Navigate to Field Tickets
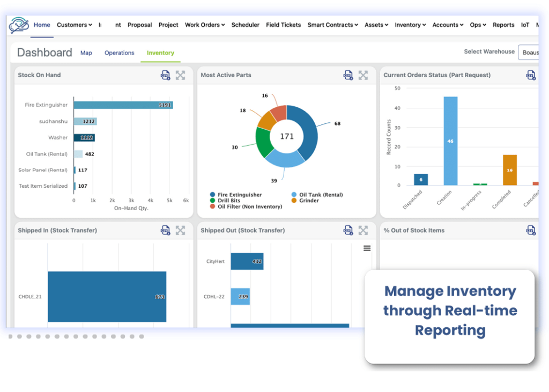549x392 pixels. [x=283, y=25]
